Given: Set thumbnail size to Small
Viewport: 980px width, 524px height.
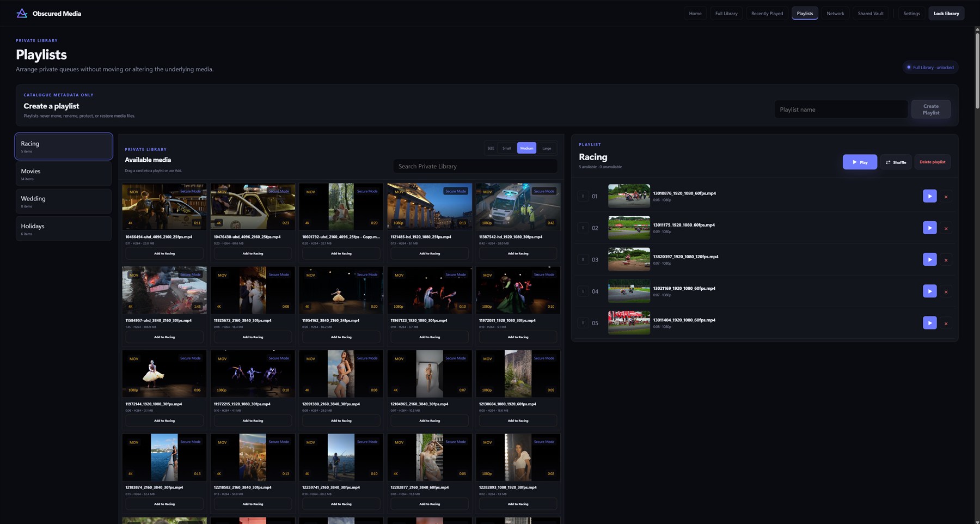Looking at the screenshot, I should [506, 148].
